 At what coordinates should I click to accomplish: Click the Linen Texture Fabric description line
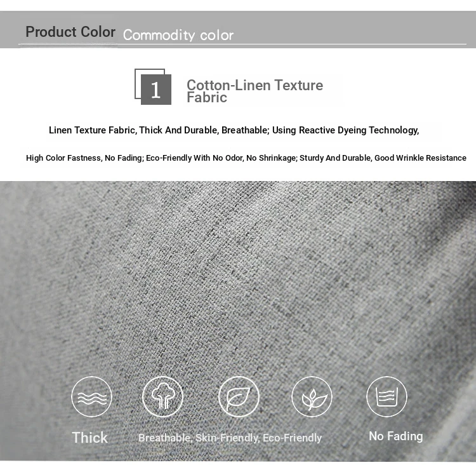coord(234,130)
